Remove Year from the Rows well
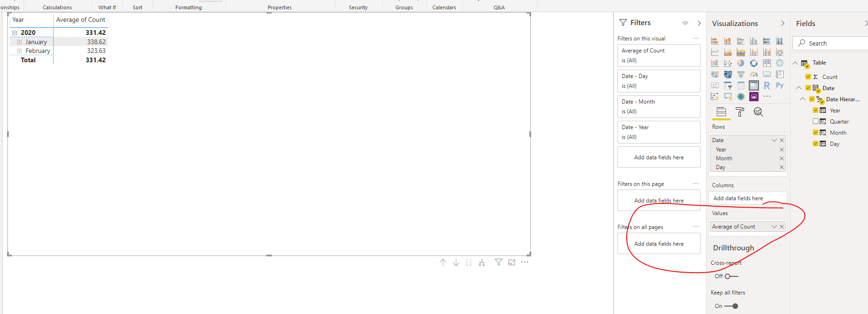Image resolution: width=868 pixels, height=314 pixels. tap(782, 150)
